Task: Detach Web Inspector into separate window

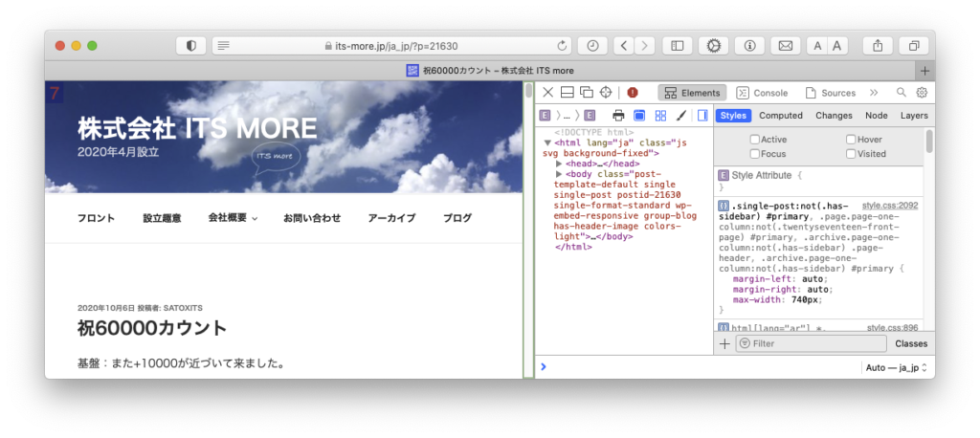Action: click(x=586, y=93)
